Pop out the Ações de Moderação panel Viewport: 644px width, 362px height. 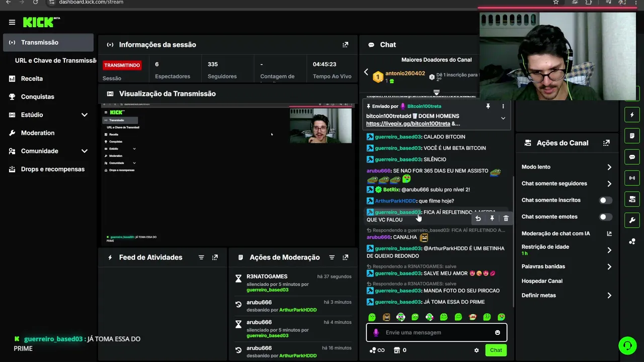pyautogui.click(x=345, y=257)
